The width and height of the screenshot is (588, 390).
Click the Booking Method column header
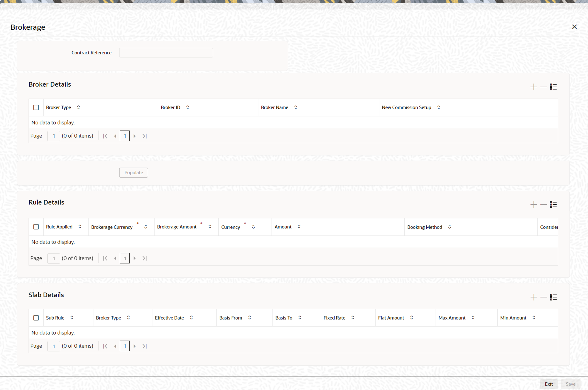point(424,227)
